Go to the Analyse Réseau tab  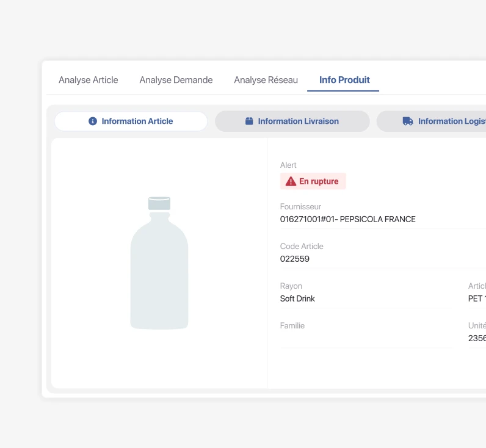[266, 80]
